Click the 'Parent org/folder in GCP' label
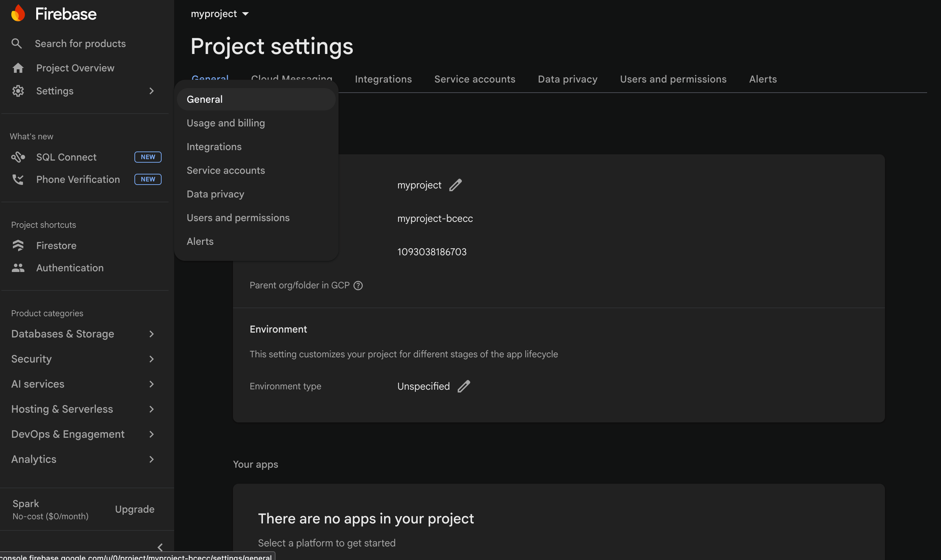 coord(300,286)
